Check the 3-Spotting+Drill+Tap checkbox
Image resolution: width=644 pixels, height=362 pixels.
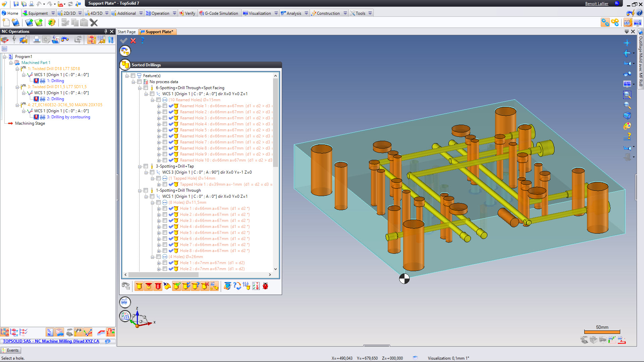coord(146,166)
